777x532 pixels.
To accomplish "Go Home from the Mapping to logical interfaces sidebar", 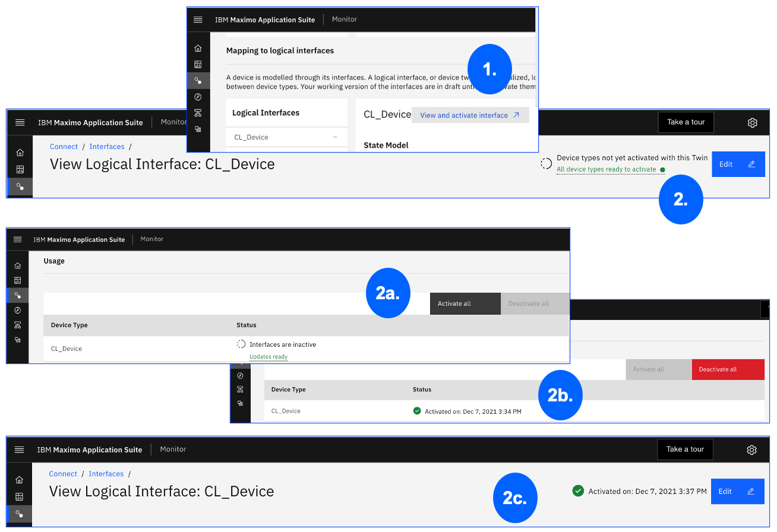I will 198,49.
